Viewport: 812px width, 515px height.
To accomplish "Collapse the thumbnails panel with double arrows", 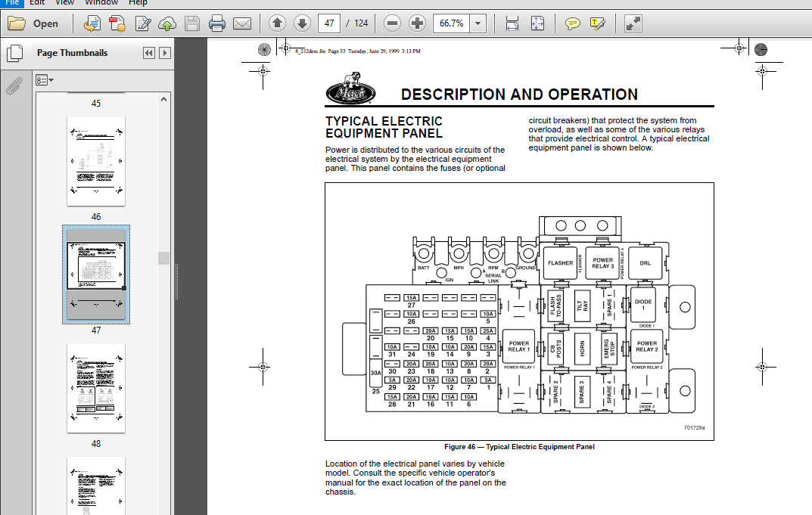I will 149,53.
